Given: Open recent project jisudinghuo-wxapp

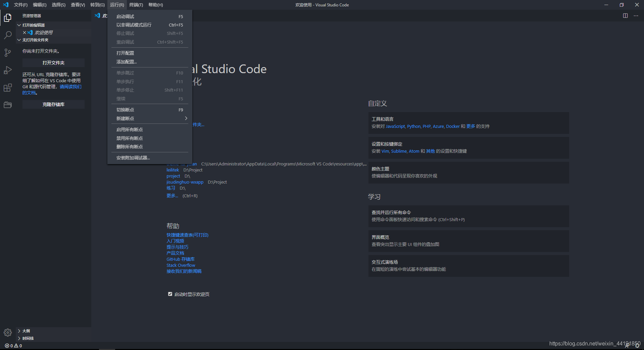Looking at the screenshot, I should coord(185,182).
